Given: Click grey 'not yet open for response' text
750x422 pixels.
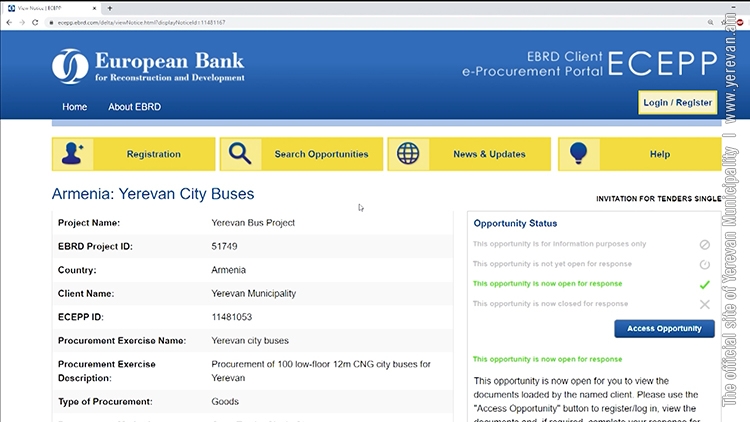Looking at the screenshot, I should (552, 264).
